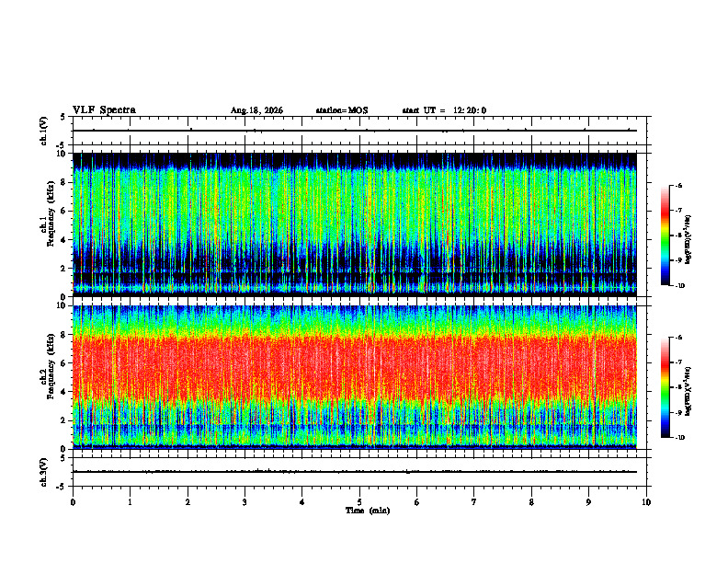Click the ch.2 spectrogram color bar
728x563 pixels.
(665, 387)
